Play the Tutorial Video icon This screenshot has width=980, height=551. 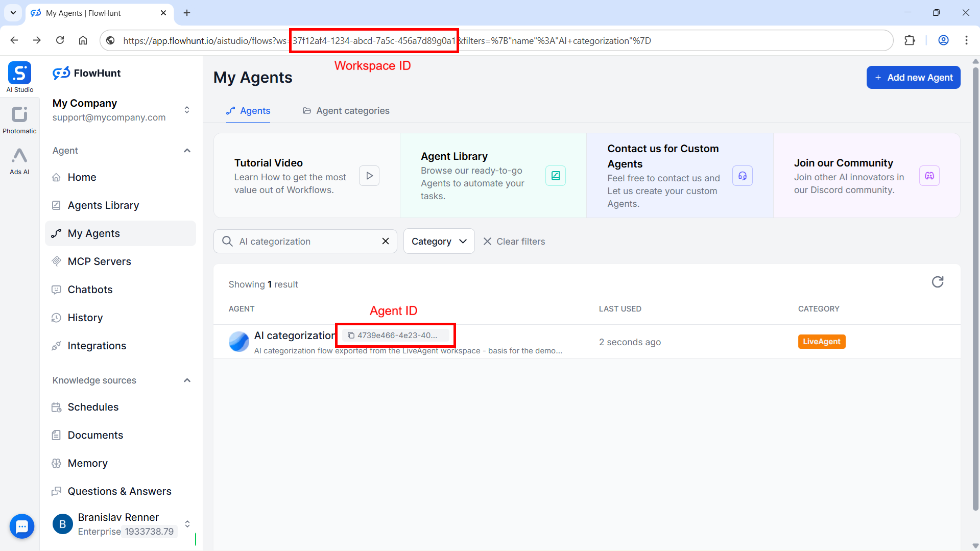[369, 176]
